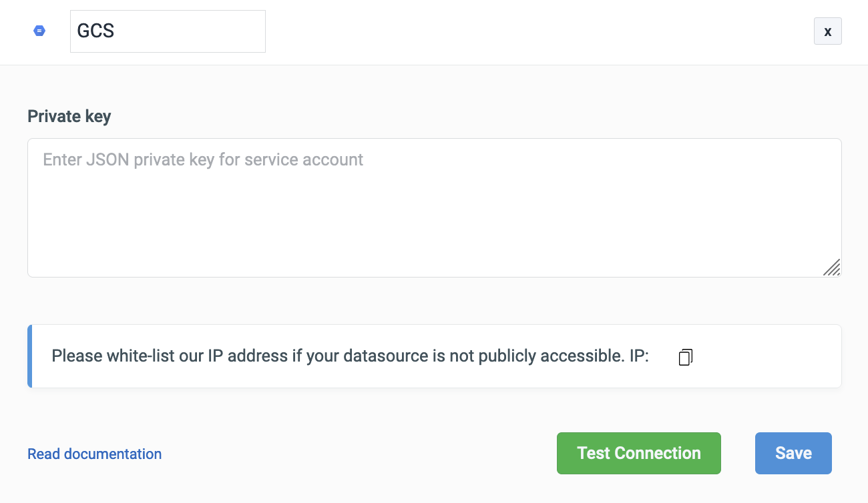Click the diagonal lines handle in Private key box

click(x=832, y=268)
